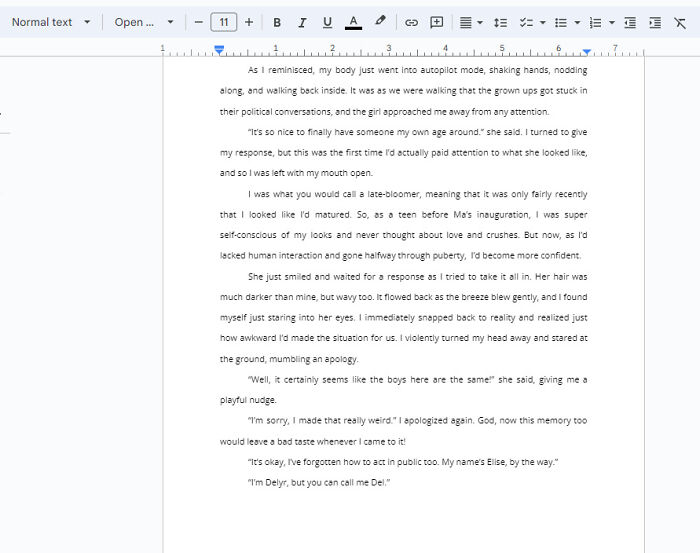Toggle underline formatting

coord(327,22)
